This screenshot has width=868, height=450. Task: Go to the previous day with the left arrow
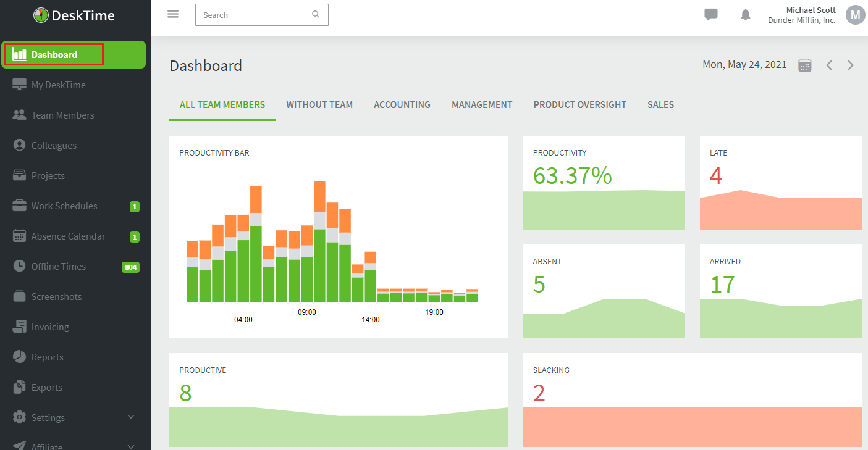coord(829,64)
